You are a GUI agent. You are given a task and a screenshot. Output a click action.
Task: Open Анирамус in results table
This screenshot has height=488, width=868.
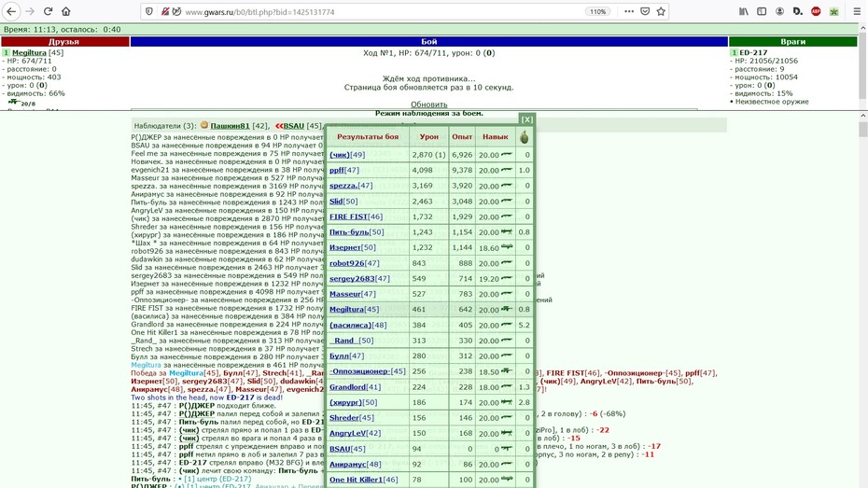(x=347, y=465)
